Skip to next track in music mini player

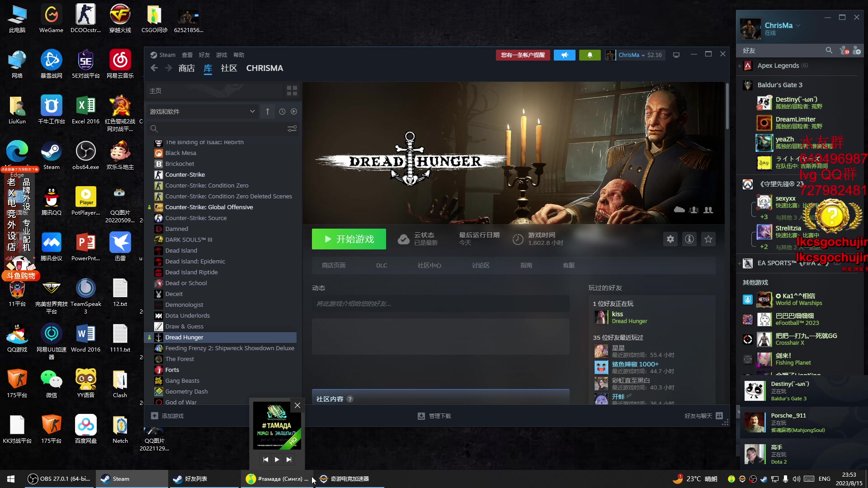point(289,460)
